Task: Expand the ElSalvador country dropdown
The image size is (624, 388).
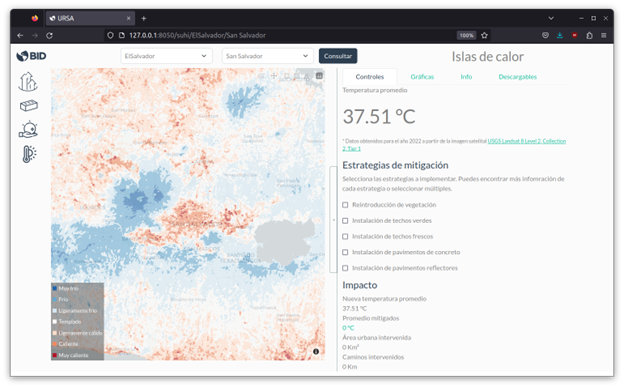Action: tap(166, 56)
